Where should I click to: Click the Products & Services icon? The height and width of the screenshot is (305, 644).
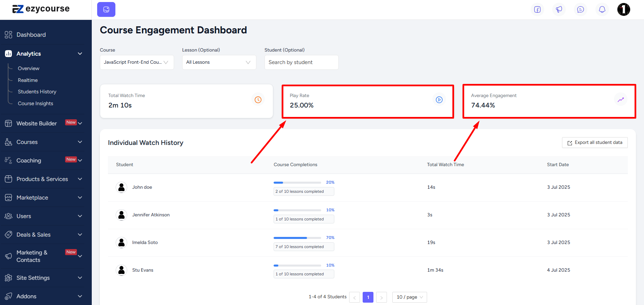coord(8,179)
